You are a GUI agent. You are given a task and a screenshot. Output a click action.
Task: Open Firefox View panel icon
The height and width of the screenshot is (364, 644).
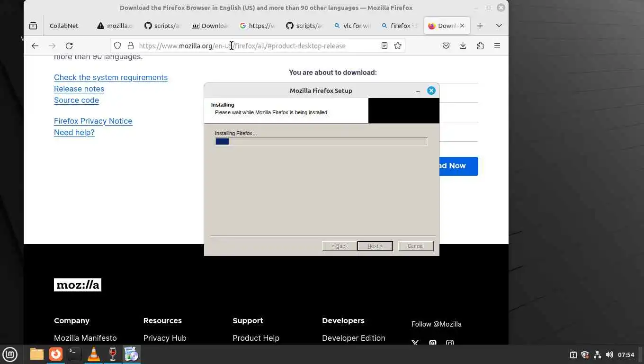pos(33,26)
